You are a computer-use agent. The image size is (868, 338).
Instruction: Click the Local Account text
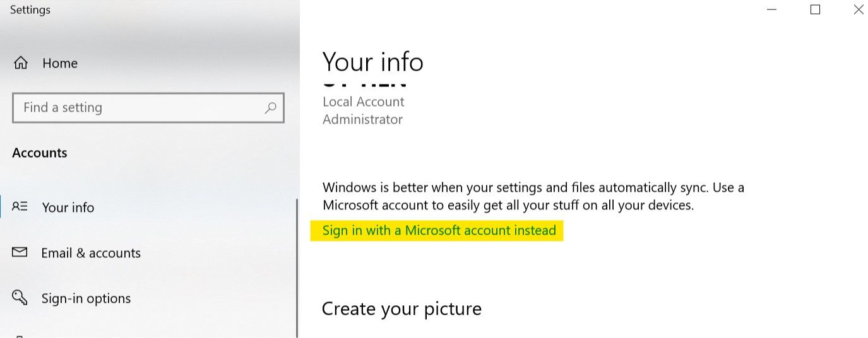(363, 102)
